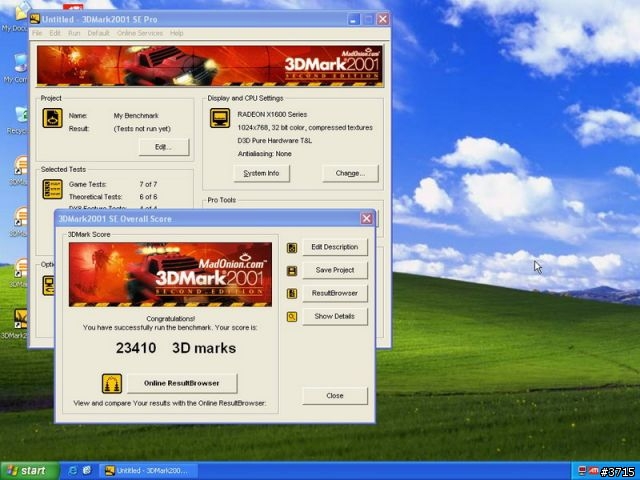Open the Windows Start menu
Viewport: 640px width, 480px height.
[x=29, y=471]
